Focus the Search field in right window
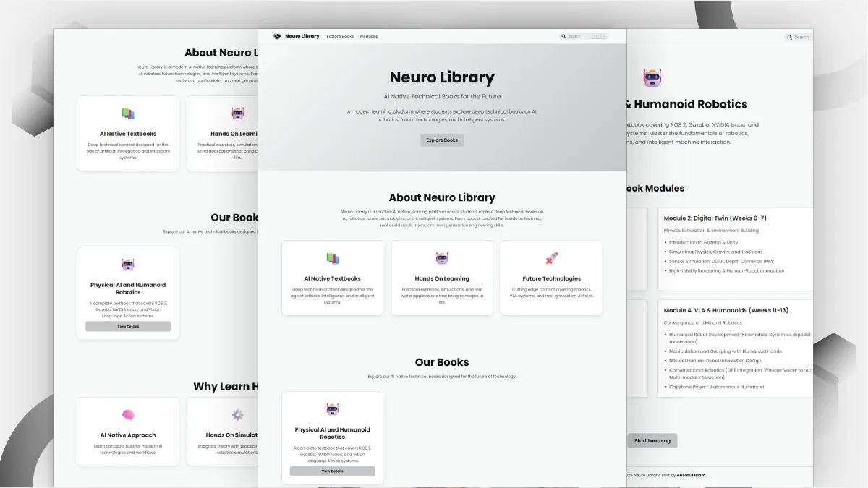Image resolution: width=868 pixels, height=488 pixels. (799, 37)
